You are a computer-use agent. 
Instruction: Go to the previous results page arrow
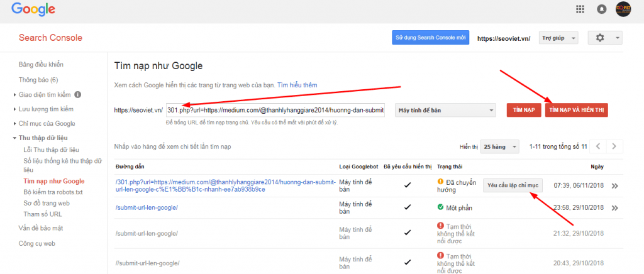click(599, 146)
